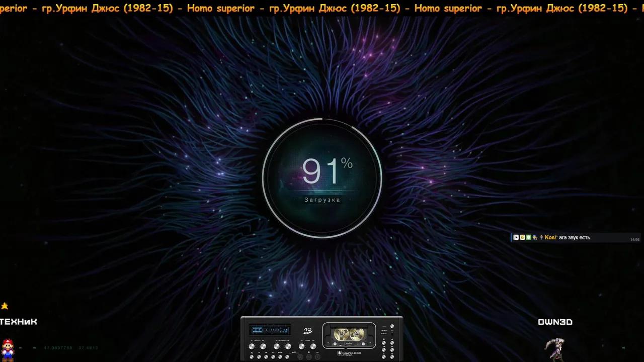Click the faint 47.9897758 number beside Mario
644x362 pixels.
[x=58, y=348]
